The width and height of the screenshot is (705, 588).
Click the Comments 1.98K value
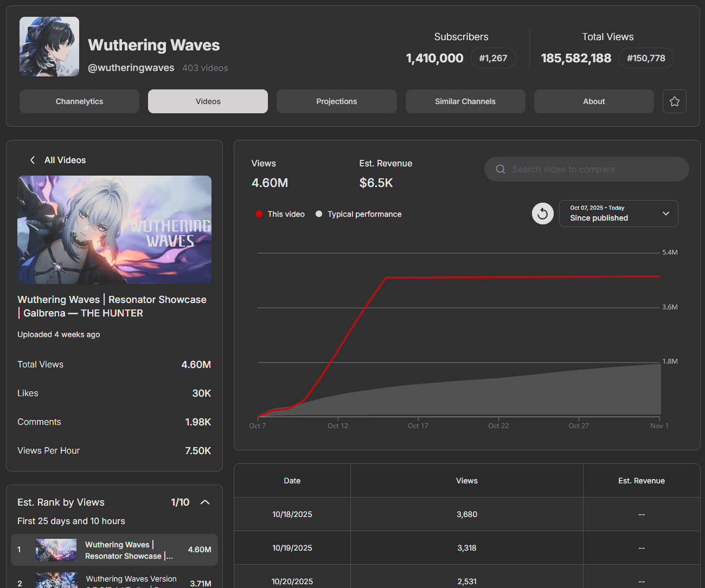(198, 422)
